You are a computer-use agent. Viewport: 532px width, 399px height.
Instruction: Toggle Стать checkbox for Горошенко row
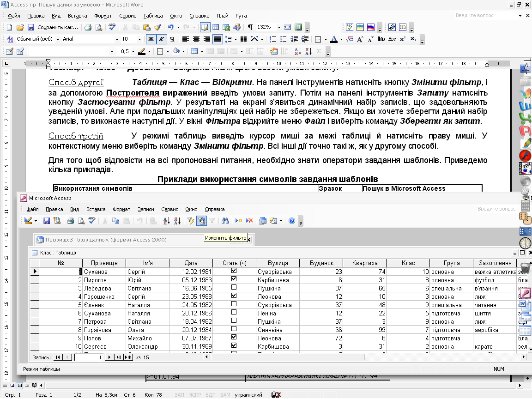point(234,296)
